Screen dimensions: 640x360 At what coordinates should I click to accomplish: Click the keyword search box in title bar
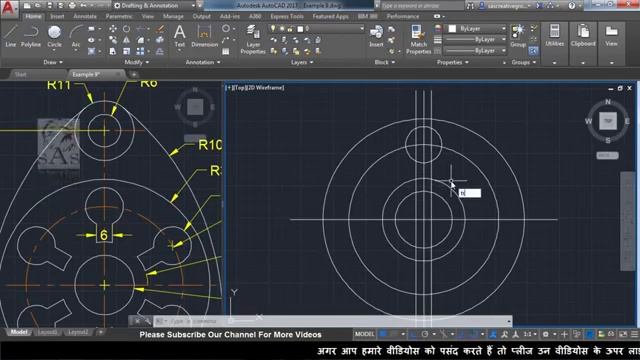coord(422,6)
